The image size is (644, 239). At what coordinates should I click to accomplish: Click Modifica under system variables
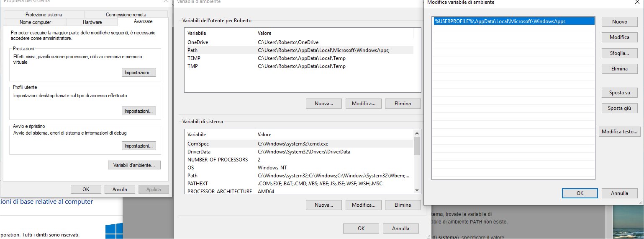tap(364, 205)
